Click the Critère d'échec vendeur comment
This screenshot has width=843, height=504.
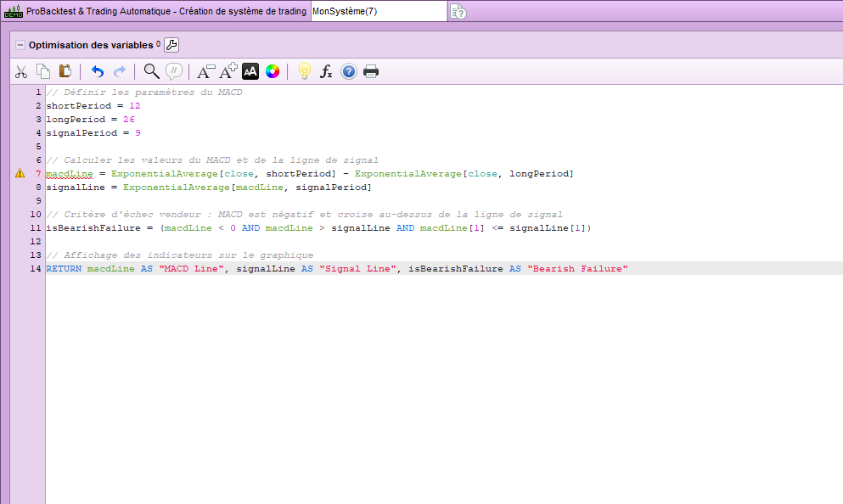tap(304, 215)
